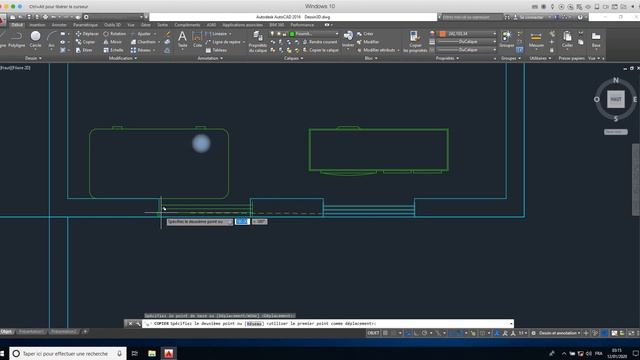The height and width of the screenshot is (360, 640).
Task: Click the Insérer block tool
Action: (x=348, y=40)
